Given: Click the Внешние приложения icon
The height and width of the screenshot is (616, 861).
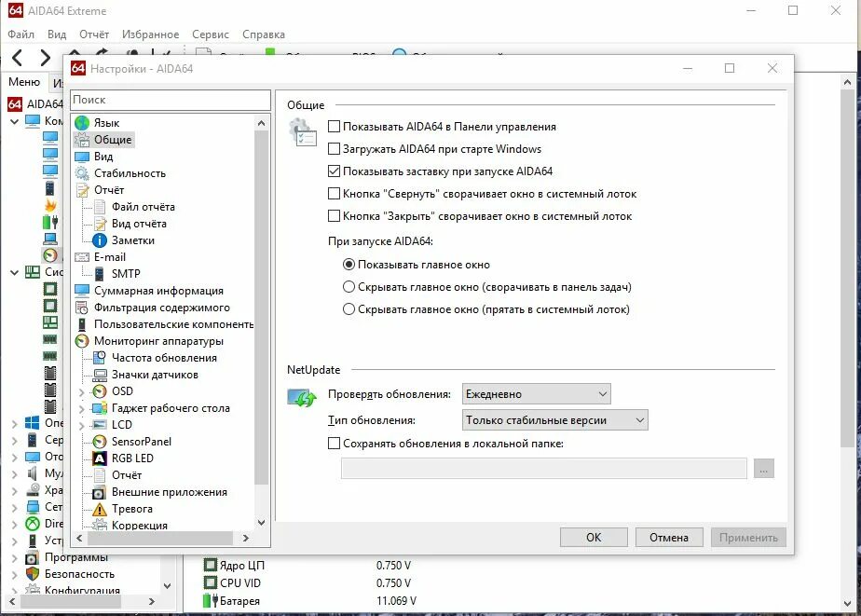Looking at the screenshot, I should click(x=100, y=492).
